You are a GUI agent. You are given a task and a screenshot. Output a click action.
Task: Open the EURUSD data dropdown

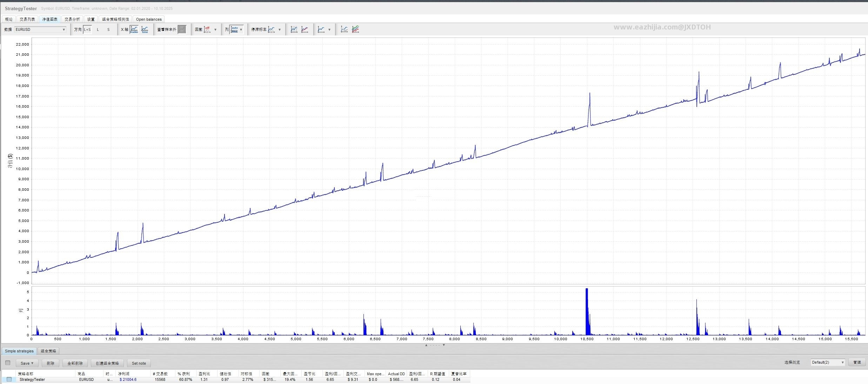(x=40, y=29)
